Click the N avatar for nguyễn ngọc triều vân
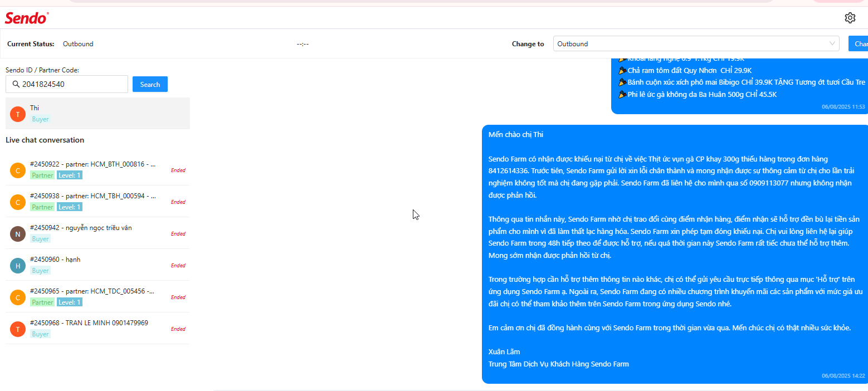 click(18, 234)
